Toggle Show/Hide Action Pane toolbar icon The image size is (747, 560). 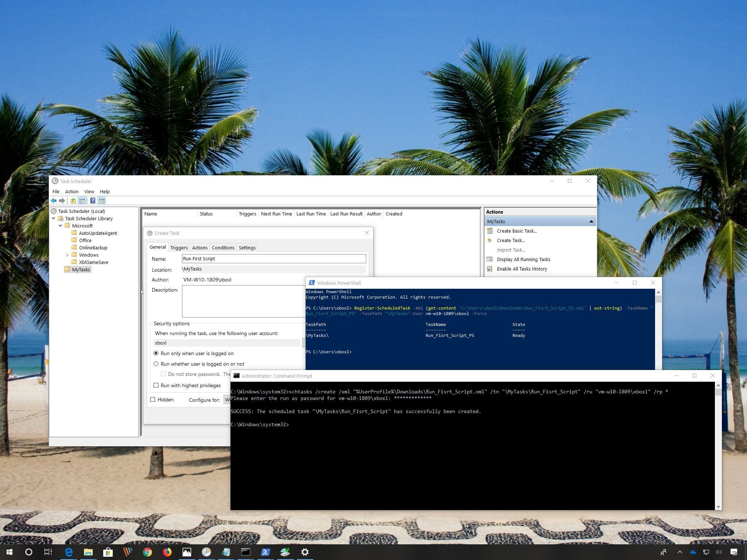pos(102,201)
